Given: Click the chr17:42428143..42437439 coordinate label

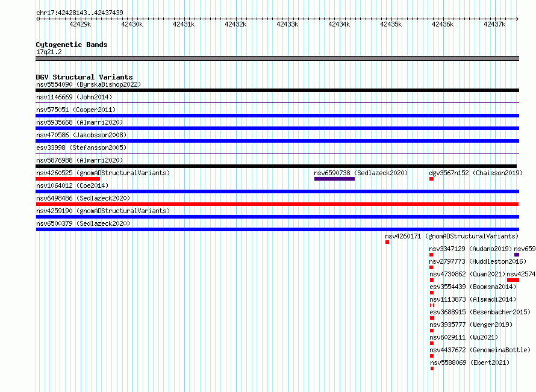Looking at the screenshot, I should point(79,13).
